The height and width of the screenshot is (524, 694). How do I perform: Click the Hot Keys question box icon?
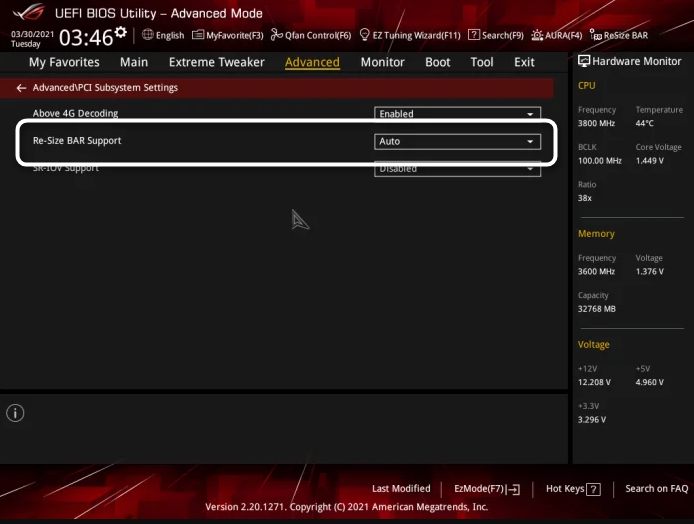593,489
